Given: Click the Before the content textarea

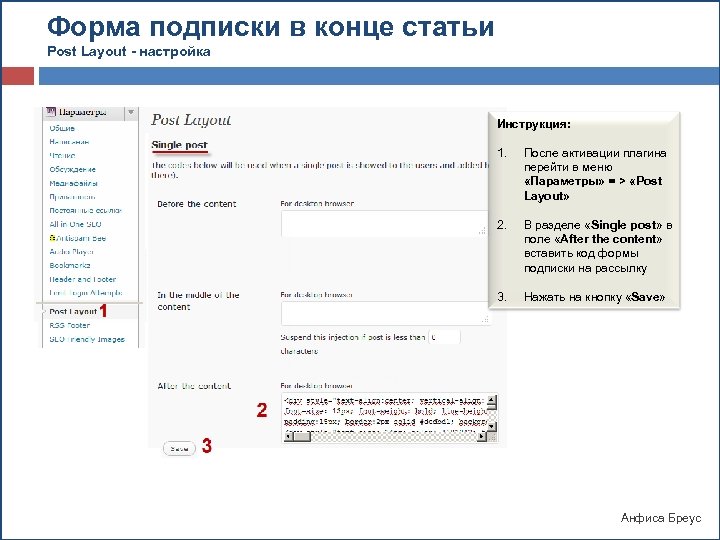Looking at the screenshot, I should (384, 224).
